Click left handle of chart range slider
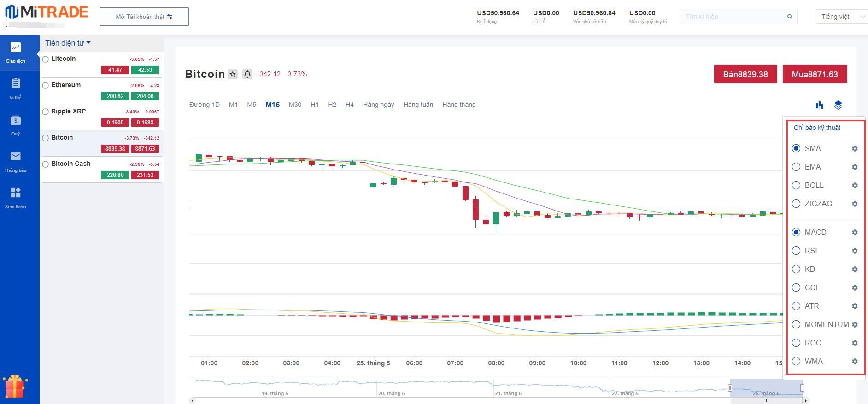Image resolution: width=868 pixels, height=404 pixels. [x=730, y=388]
